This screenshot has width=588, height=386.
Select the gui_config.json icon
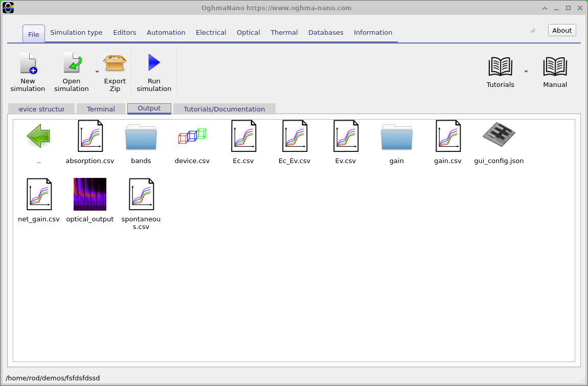pos(499,134)
